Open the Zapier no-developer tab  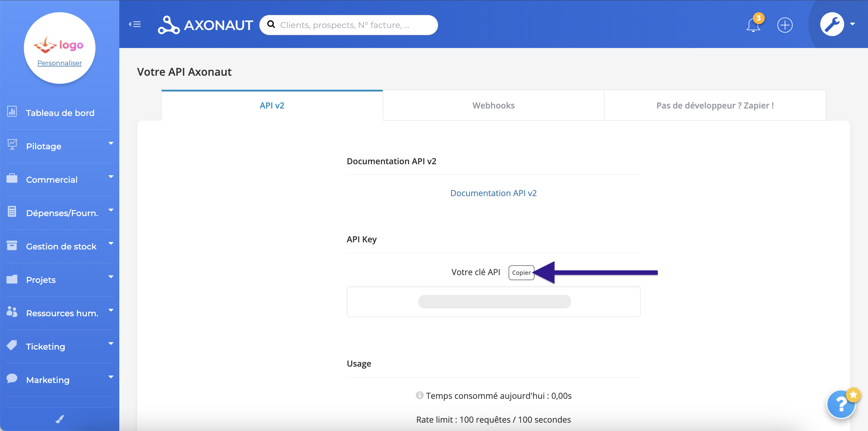(715, 106)
